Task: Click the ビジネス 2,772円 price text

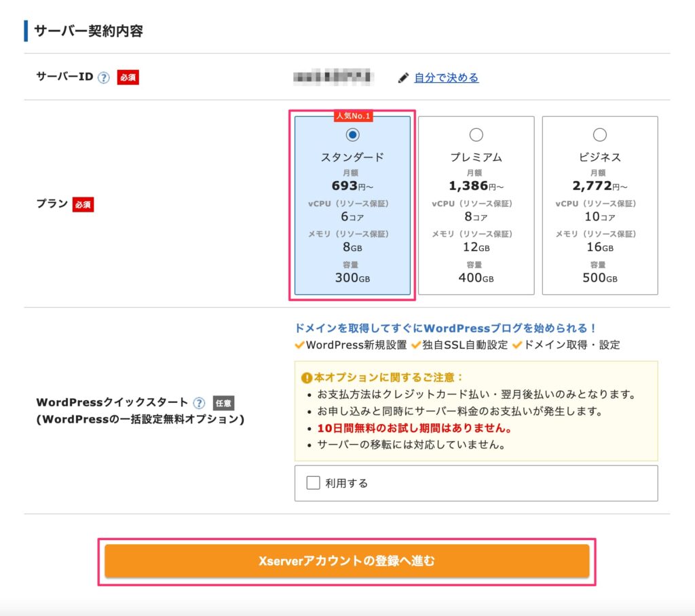Action: 600,186
